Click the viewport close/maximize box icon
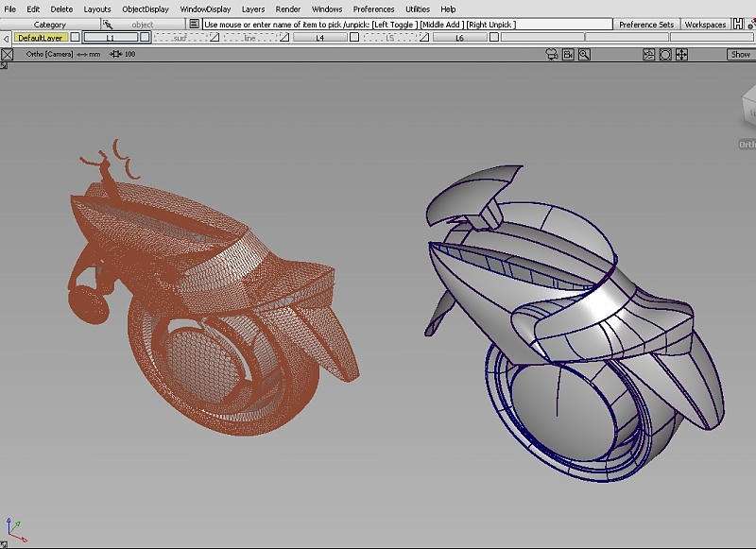The image size is (756, 549). pos(8,55)
